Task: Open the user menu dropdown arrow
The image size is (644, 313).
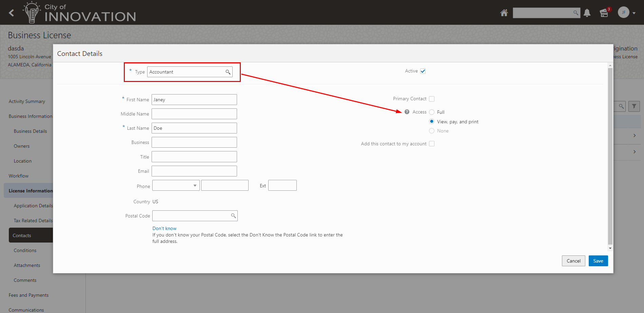Action: [x=634, y=13]
